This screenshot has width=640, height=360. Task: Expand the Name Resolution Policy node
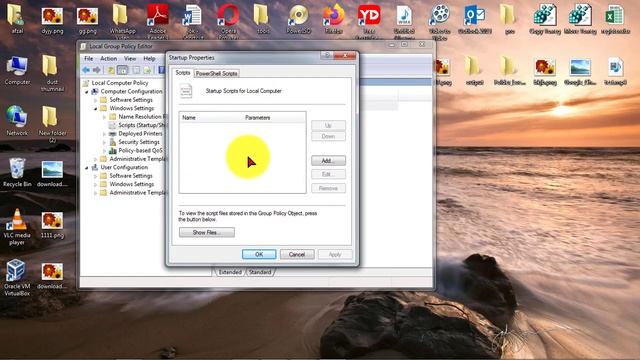(104, 117)
